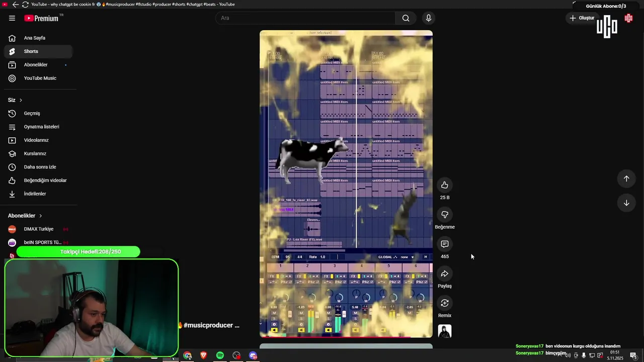Click the taskbar clock showing 01:51
The image size is (644, 362).
pos(615,355)
